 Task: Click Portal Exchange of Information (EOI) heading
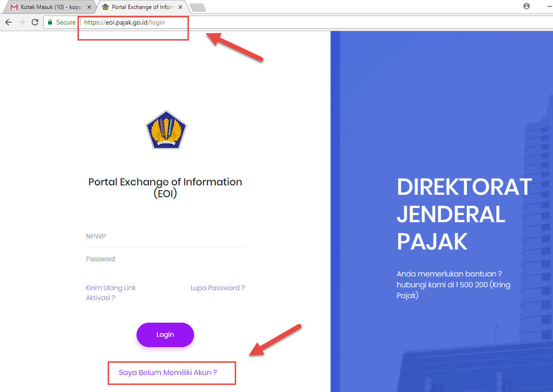point(165,188)
